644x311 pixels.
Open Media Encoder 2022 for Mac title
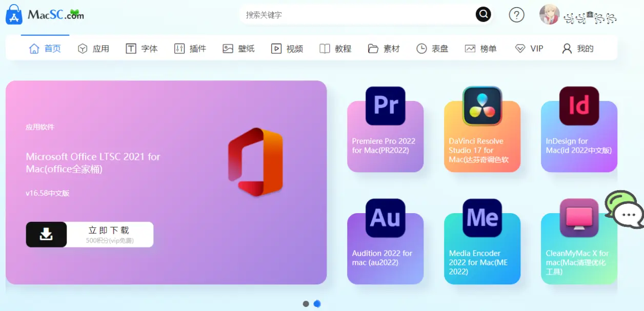pyautogui.click(x=478, y=262)
